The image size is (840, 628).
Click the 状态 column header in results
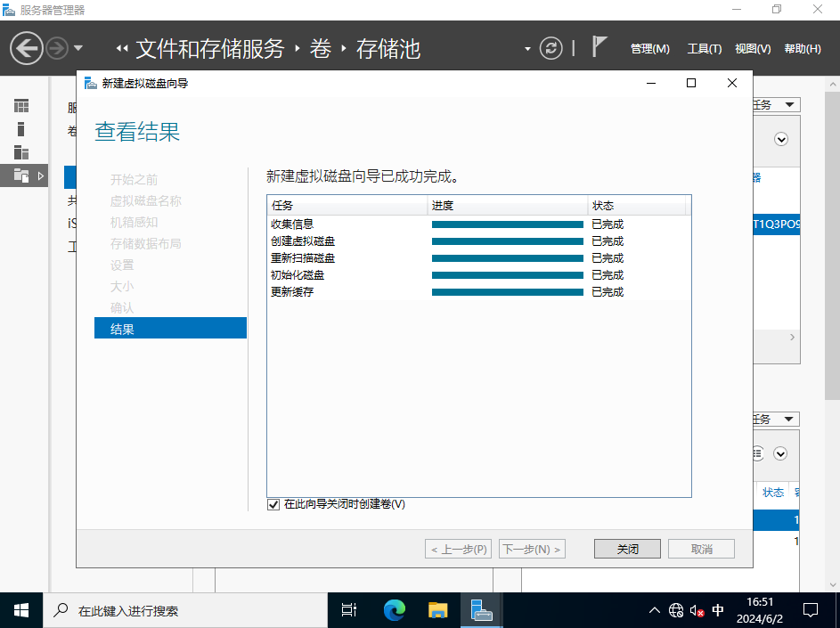coord(636,206)
